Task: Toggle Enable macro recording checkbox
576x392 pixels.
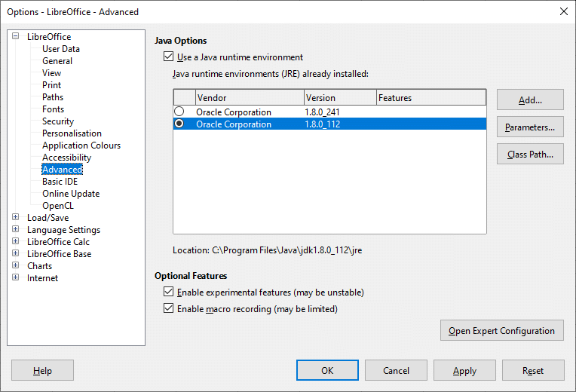Action: click(167, 309)
